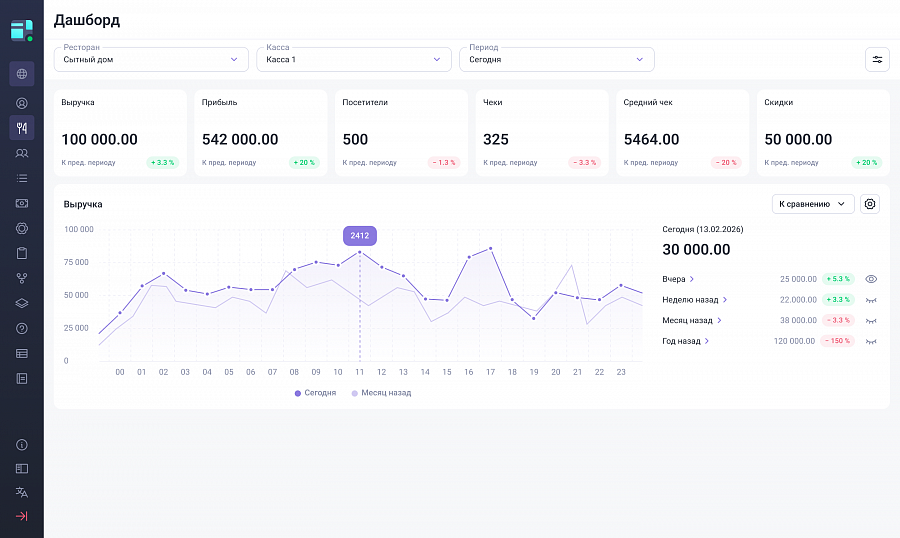Viewport: 900px width, 538px height.
Task: Toggle the sidebar layout panel icon
Action: [22, 469]
